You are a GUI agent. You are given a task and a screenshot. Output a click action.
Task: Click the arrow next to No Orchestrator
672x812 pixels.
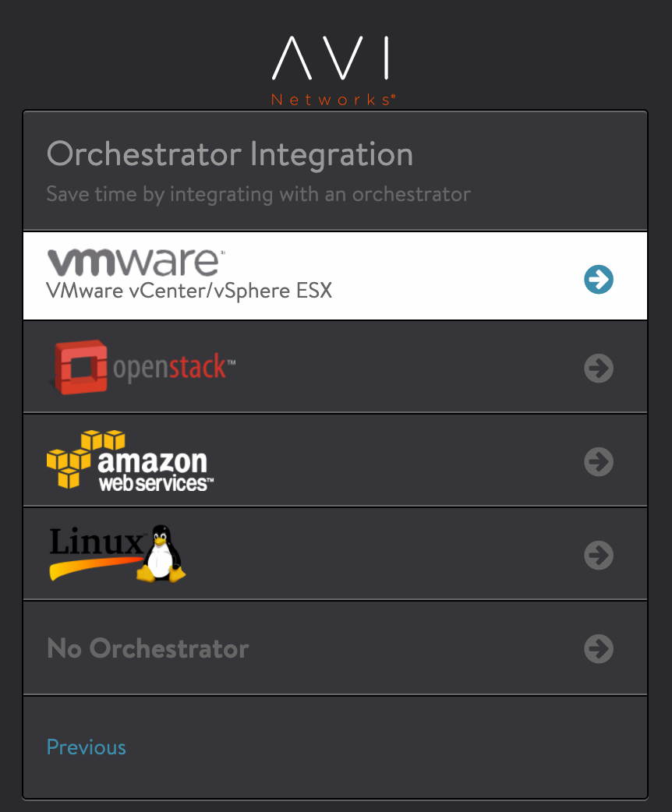point(599,648)
